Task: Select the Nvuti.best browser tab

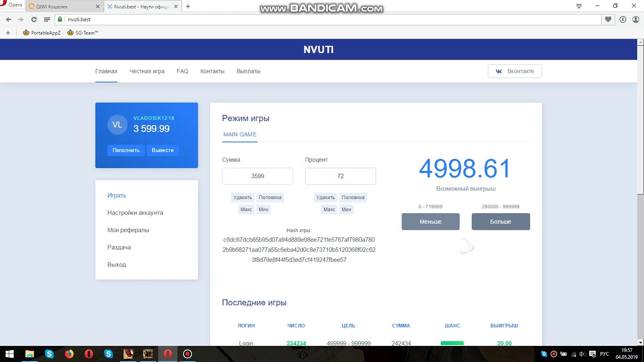Action: 142,7
